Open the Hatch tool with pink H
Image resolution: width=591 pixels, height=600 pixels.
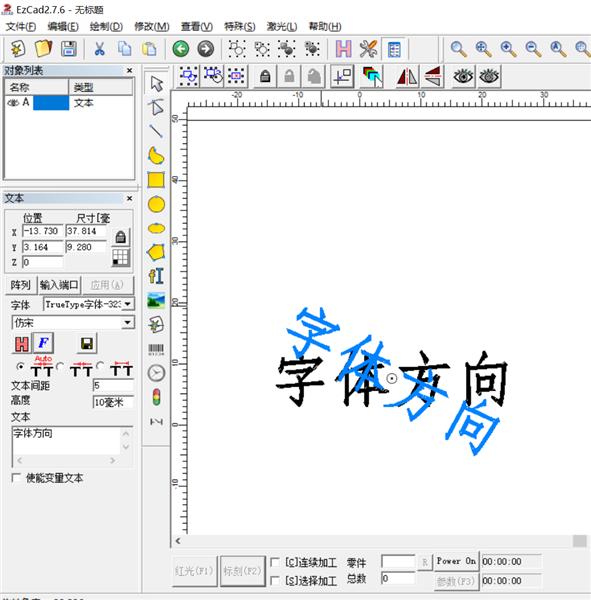point(343,49)
